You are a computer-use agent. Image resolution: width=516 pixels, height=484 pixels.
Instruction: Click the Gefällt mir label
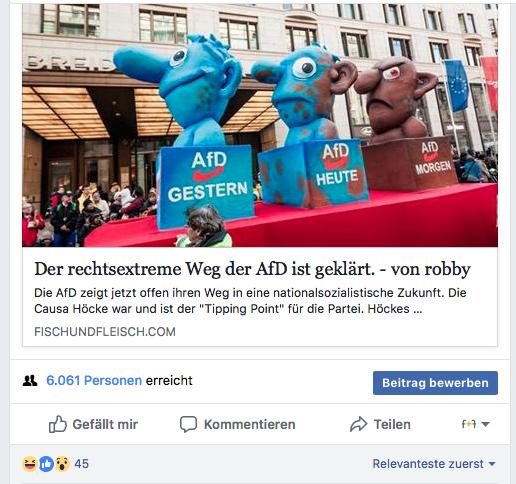tap(105, 424)
